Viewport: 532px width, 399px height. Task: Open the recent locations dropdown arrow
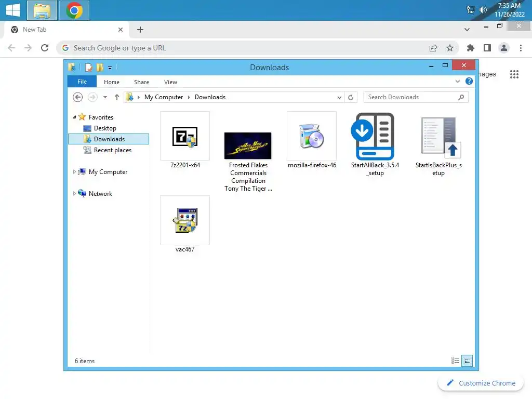(105, 97)
